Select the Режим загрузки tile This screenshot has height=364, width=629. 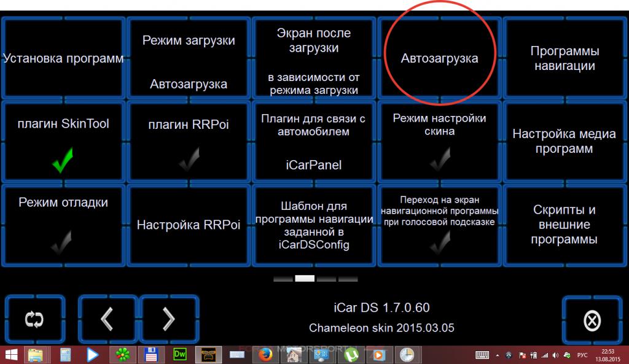coord(189,58)
